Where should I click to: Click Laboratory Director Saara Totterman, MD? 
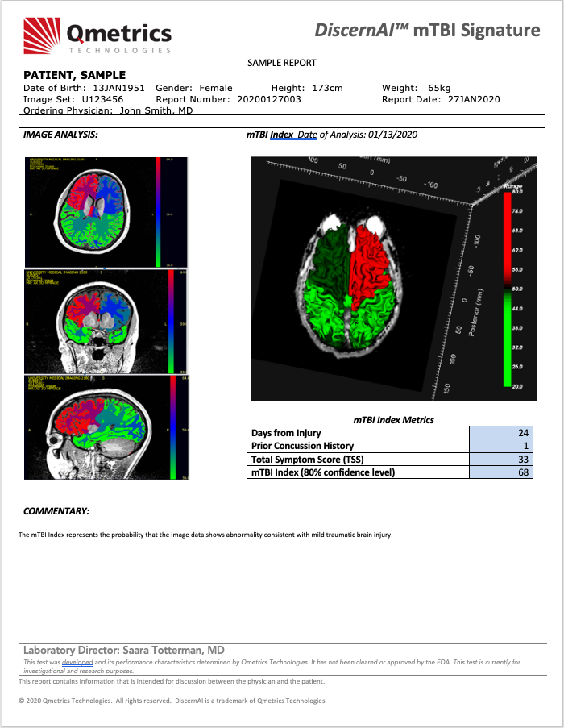coord(124,650)
